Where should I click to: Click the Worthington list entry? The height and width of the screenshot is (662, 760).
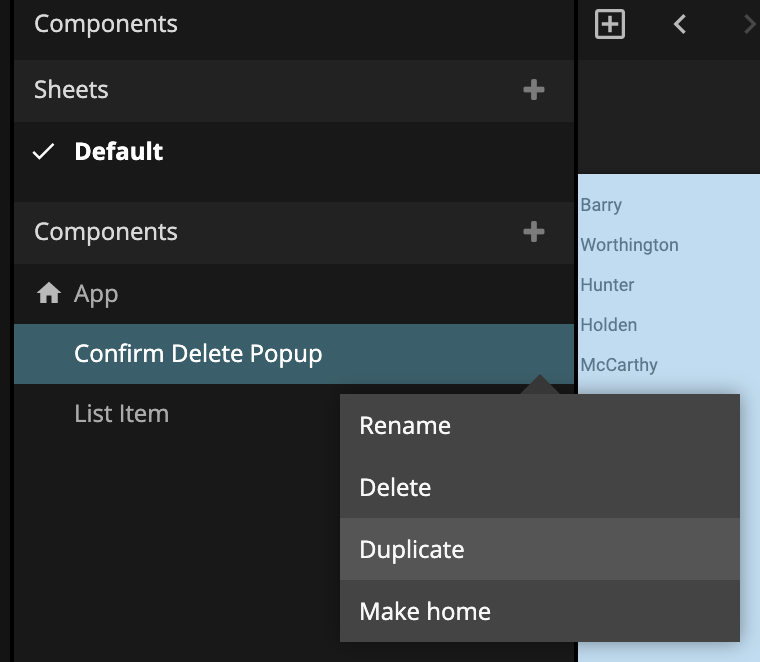pyautogui.click(x=629, y=245)
